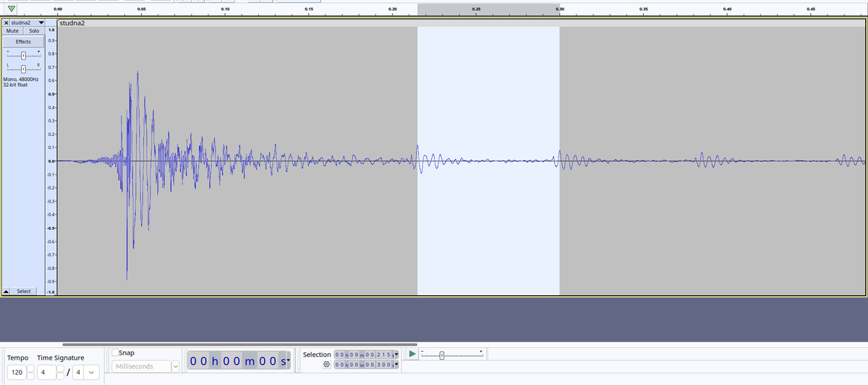868x385 pixels.
Task: Open Effects for the studna2 track
Action: pos(23,42)
